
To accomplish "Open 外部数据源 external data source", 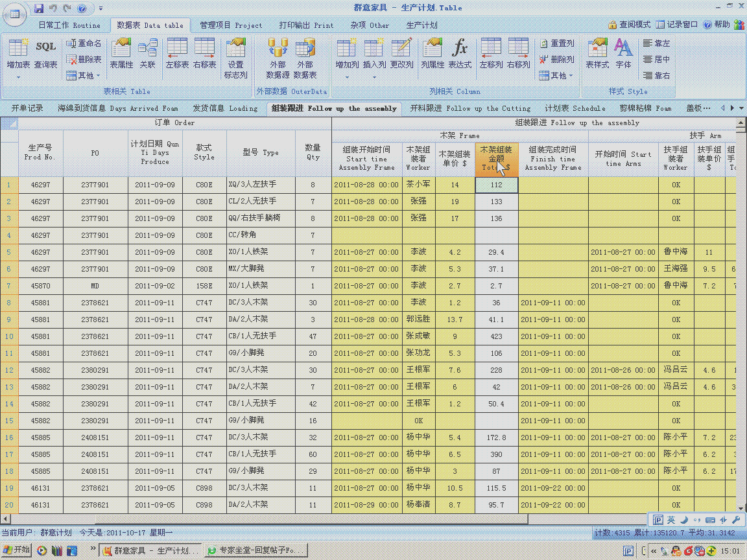I will point(278,58).
